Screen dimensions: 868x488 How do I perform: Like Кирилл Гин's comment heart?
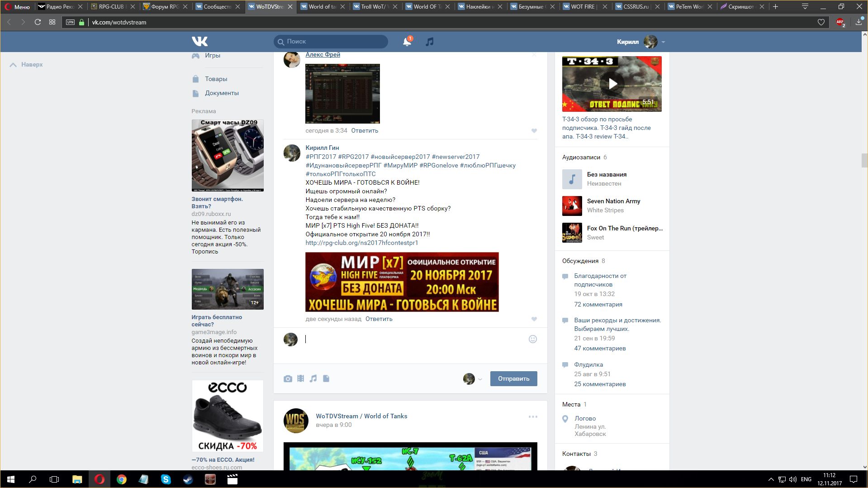534,319
